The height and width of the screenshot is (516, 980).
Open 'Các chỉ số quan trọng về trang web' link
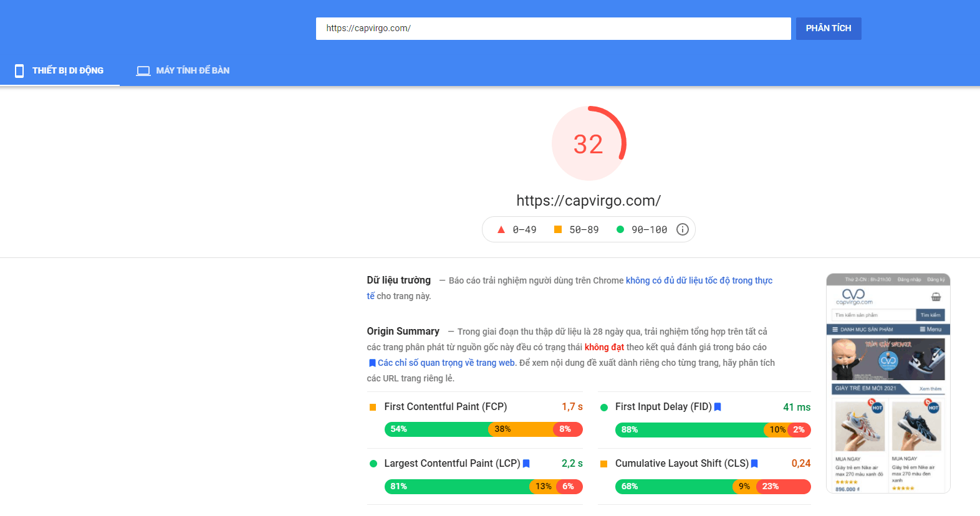(446, 363)
